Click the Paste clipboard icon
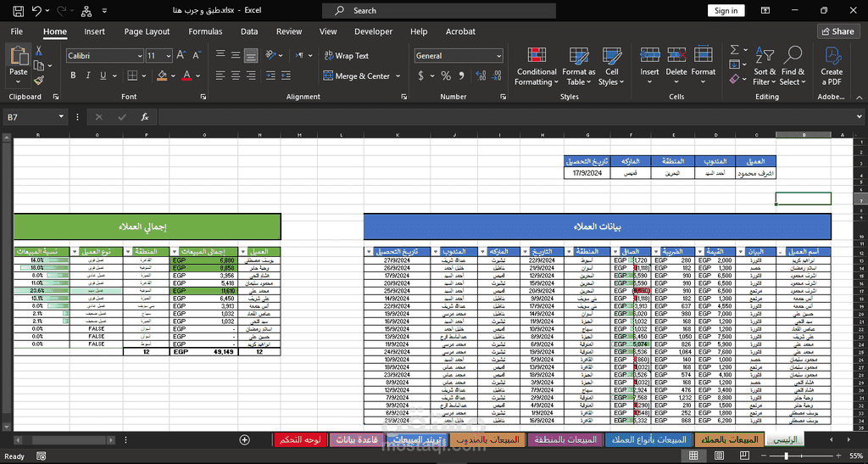 pyautogui.click(x=19, y=56)
